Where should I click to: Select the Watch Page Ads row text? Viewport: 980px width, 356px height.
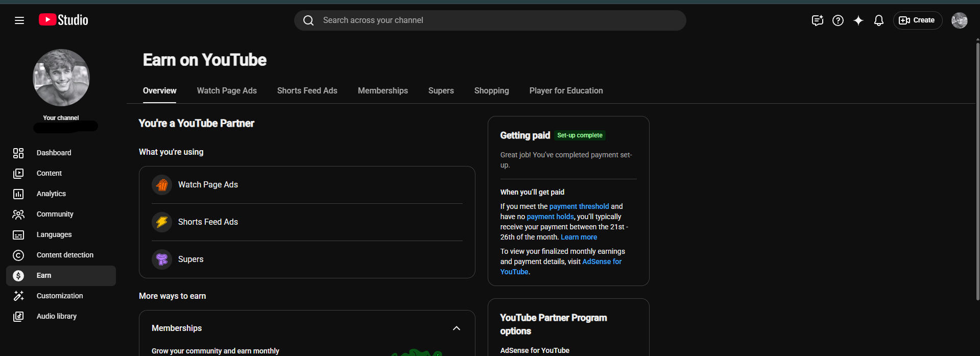click(x=208, y=185)
